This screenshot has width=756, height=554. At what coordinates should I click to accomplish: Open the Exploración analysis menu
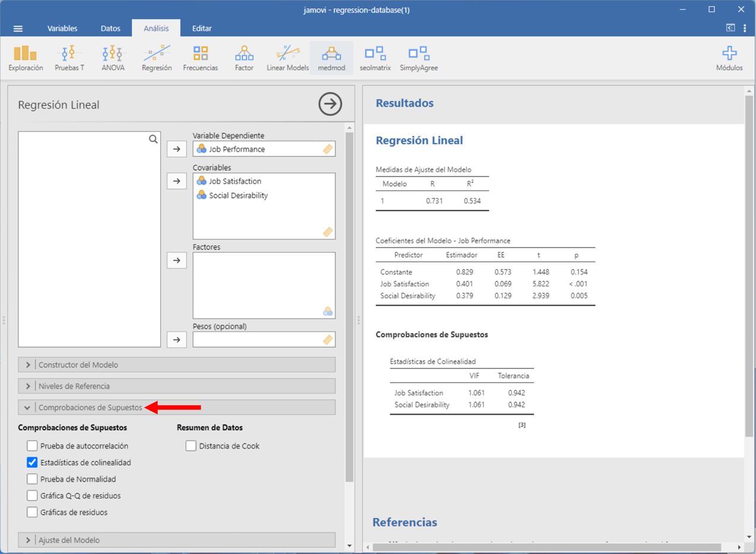26,59
